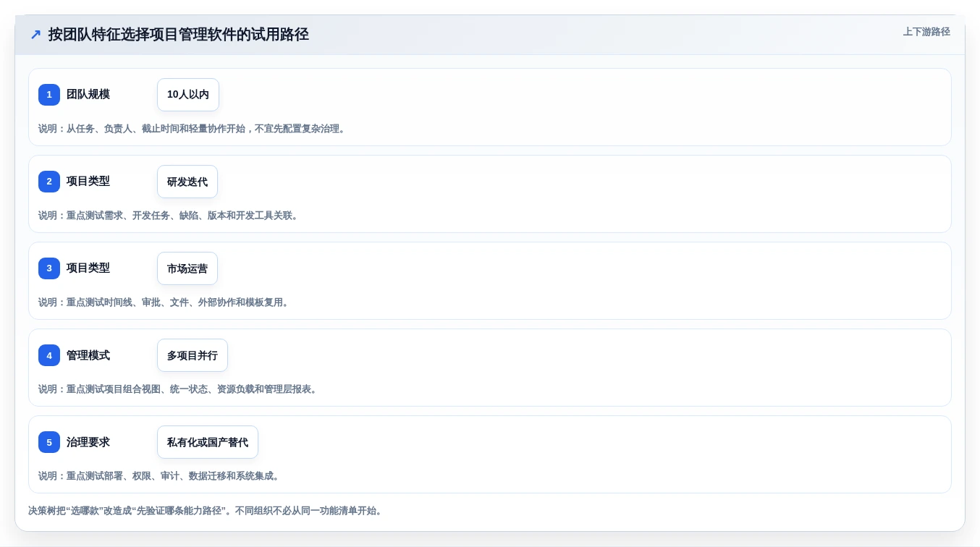Click the page title 按团队特征选择项目管理软件的试用路径

point(179,34)
